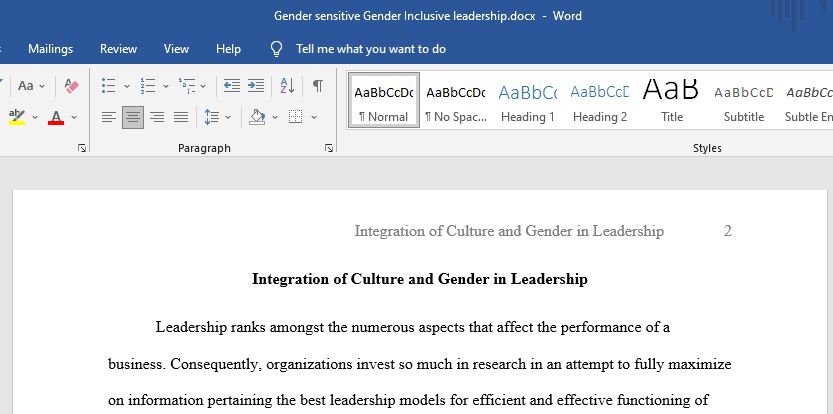
Task: Toggle Justify paragraph alignment
Action: pos(181,117)
